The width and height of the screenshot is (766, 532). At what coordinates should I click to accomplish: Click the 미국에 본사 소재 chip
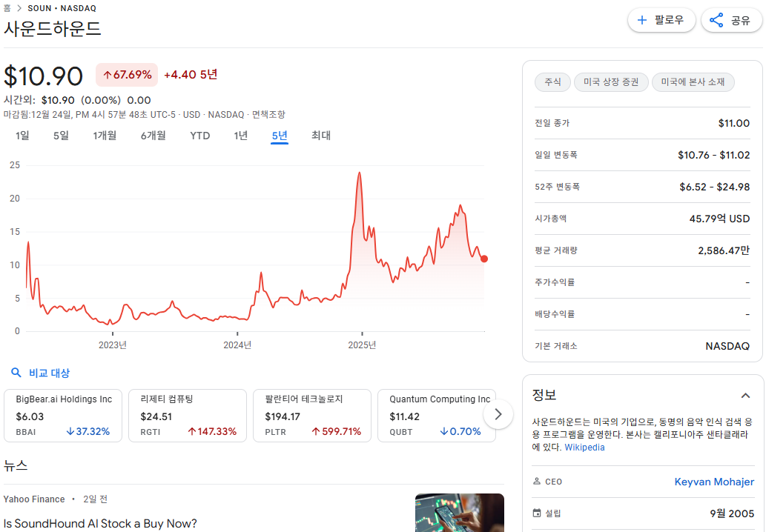(693, 82)
